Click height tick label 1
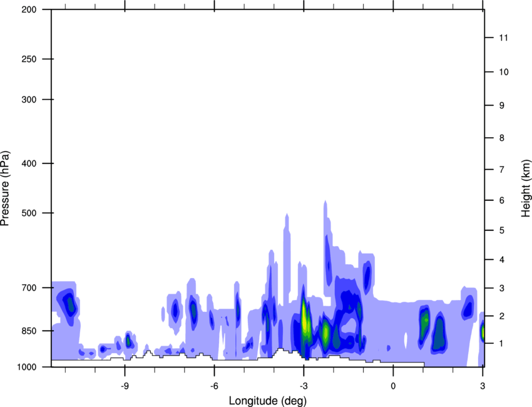The width and height of the screenshot is (532, 407). coord(502,344)
